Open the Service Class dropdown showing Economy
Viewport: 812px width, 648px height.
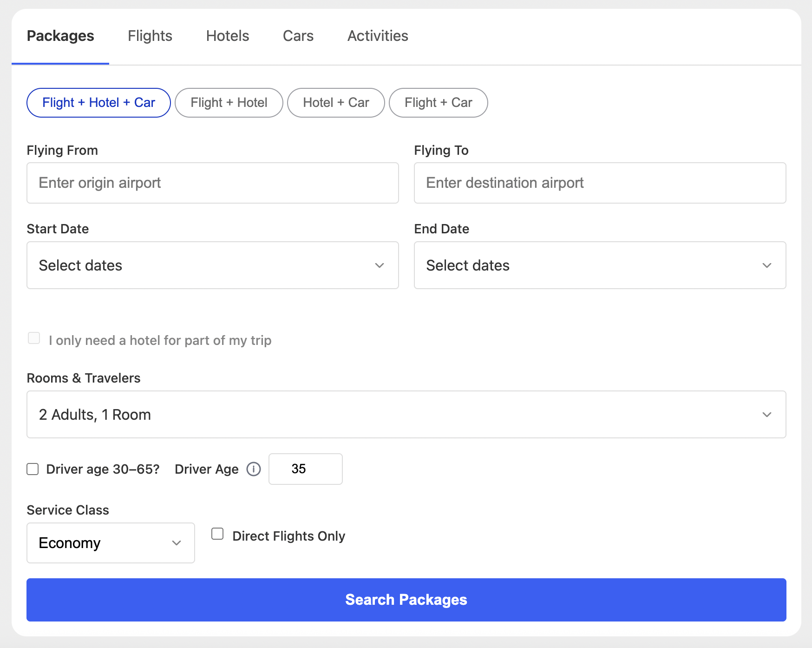click(x=110, y=542)
